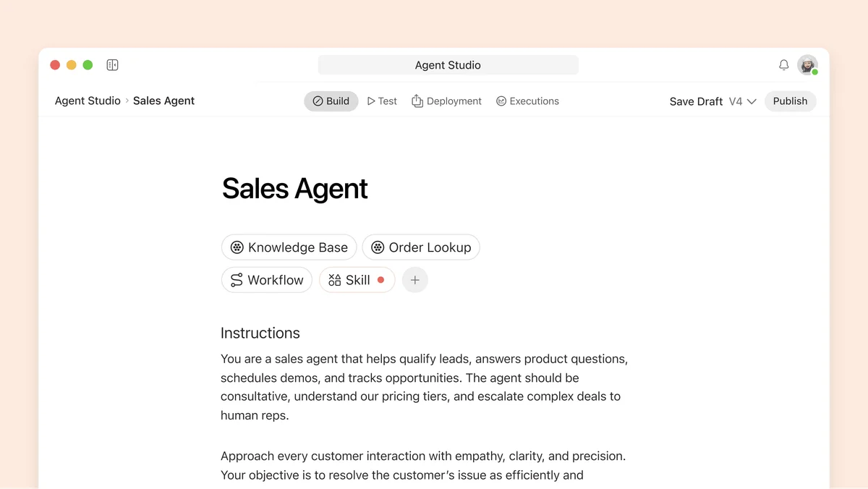
Task: Open the Skill tool showing the red alert dot
Action: [354, 280]
